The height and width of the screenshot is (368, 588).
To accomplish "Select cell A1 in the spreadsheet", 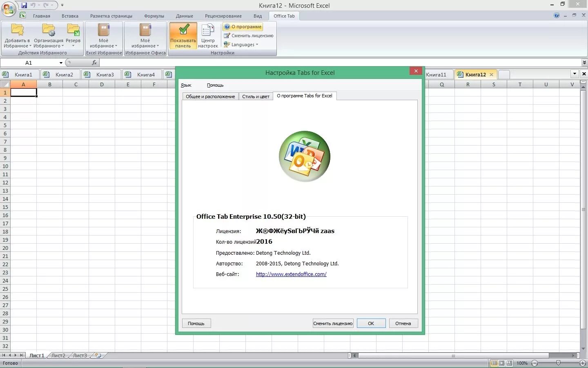I will 23,92.
